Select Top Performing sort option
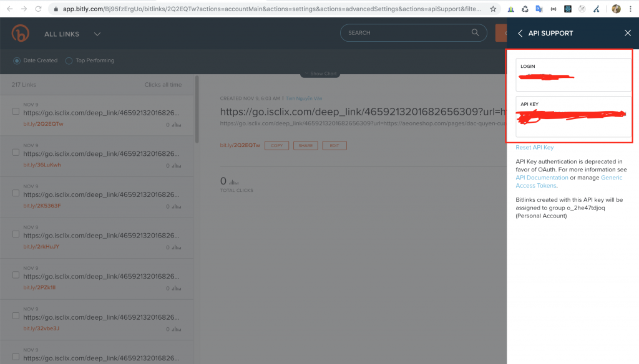 coord(70,60)
